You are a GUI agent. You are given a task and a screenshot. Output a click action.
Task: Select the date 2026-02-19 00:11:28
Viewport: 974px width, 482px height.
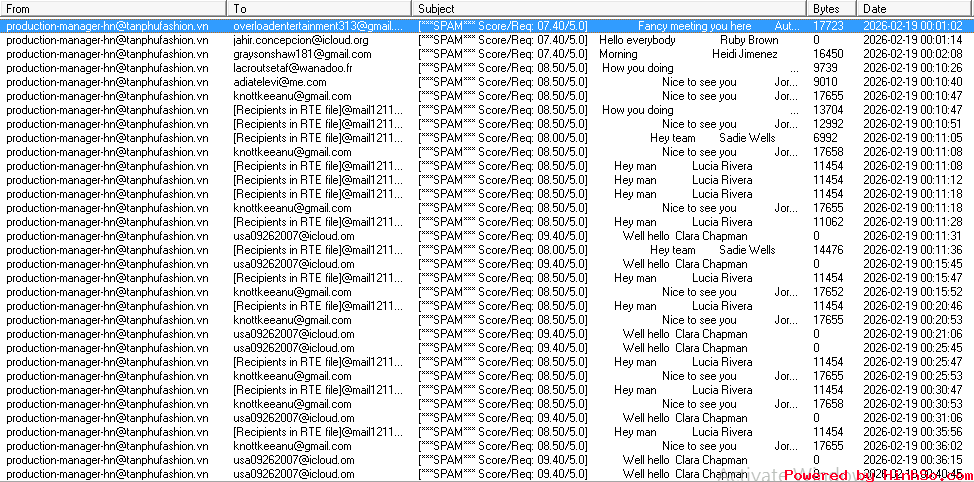tap(913, 222)
